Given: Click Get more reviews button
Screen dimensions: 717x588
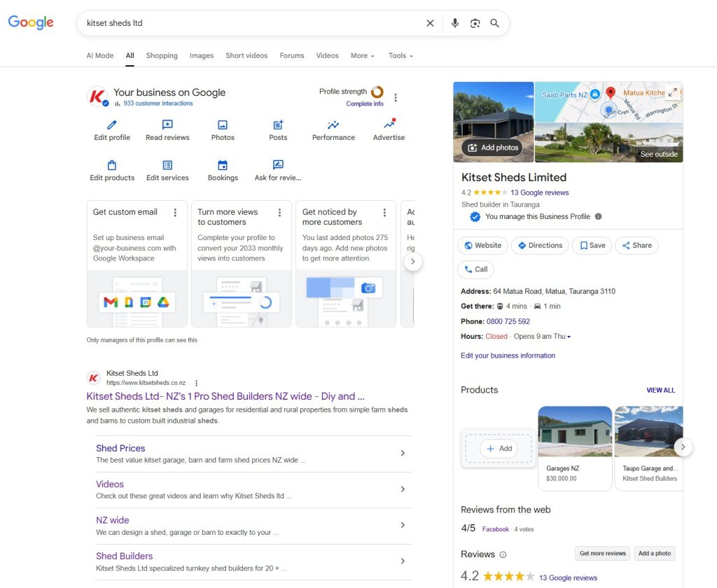Looking at the screenshot, I should point(603,553).
